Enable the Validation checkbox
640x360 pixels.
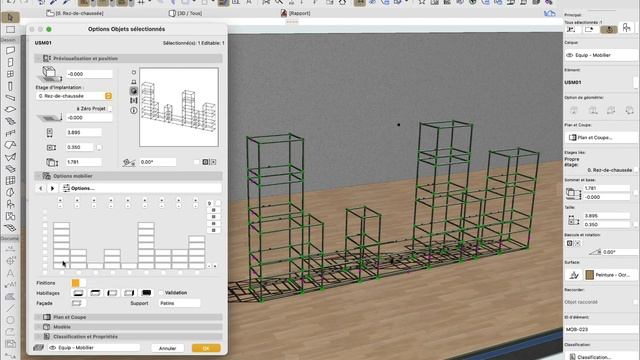pos(160,293)
